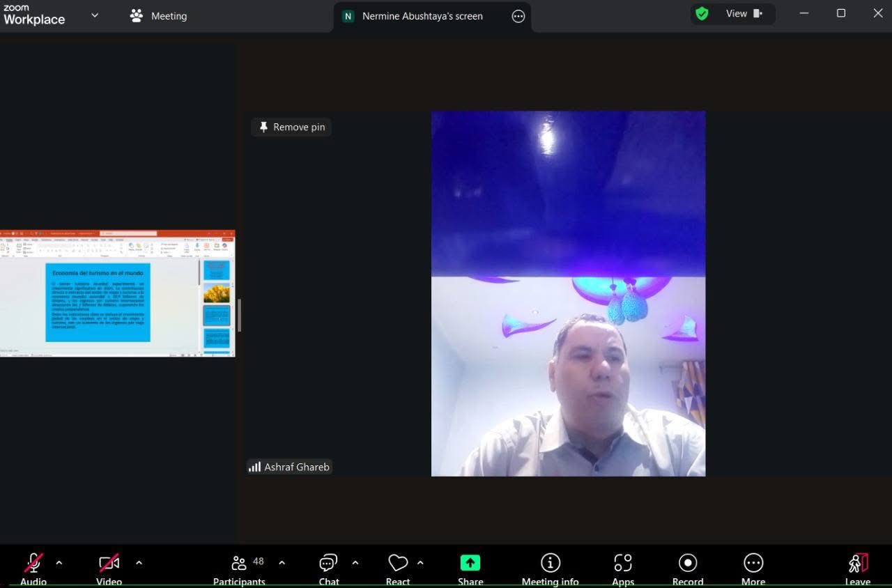Start recording the meeting
Viewport: 892px width, 588px height.
(x=688, y=567)
